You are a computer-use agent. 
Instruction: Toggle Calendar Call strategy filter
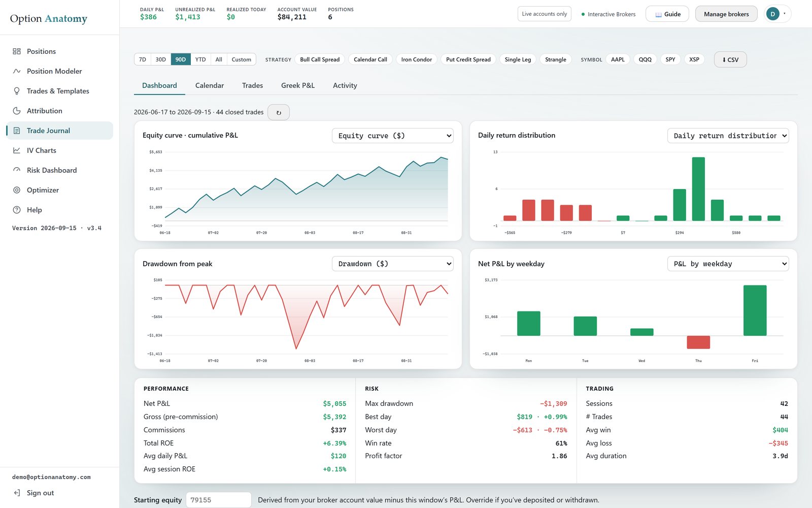(370, 59)
